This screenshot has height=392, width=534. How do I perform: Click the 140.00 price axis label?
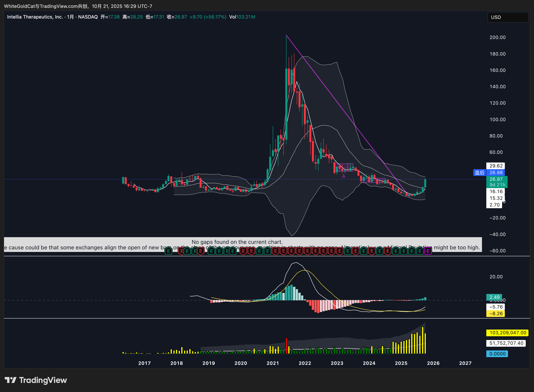click(x=498, y=87)
